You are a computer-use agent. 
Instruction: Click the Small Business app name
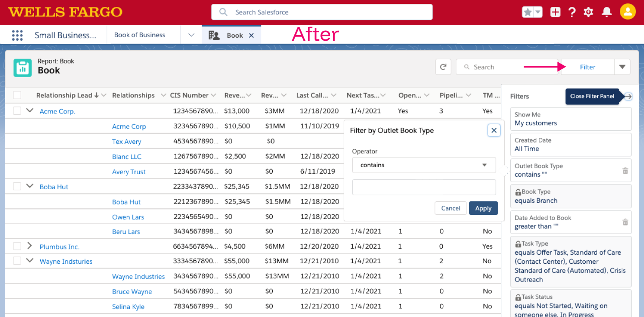(x=65, y=36)
